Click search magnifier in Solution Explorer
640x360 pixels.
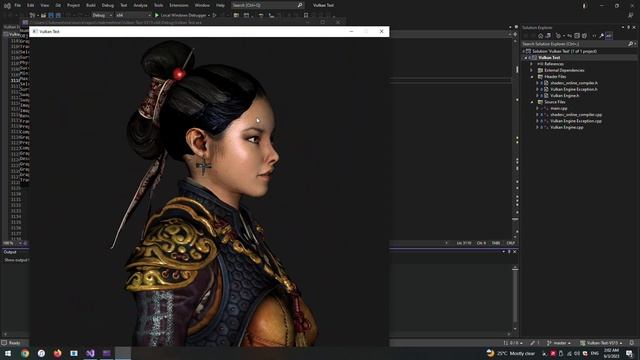(x=631, y=44)
